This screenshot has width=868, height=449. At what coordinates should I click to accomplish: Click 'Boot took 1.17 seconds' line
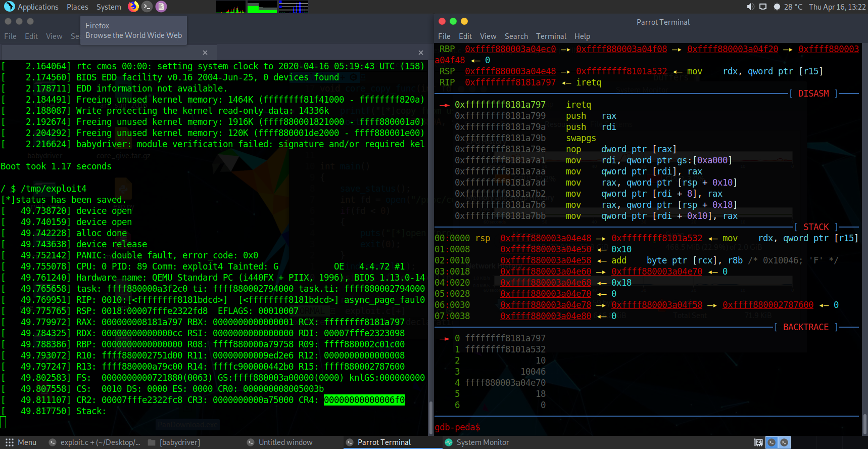(56, 166)
